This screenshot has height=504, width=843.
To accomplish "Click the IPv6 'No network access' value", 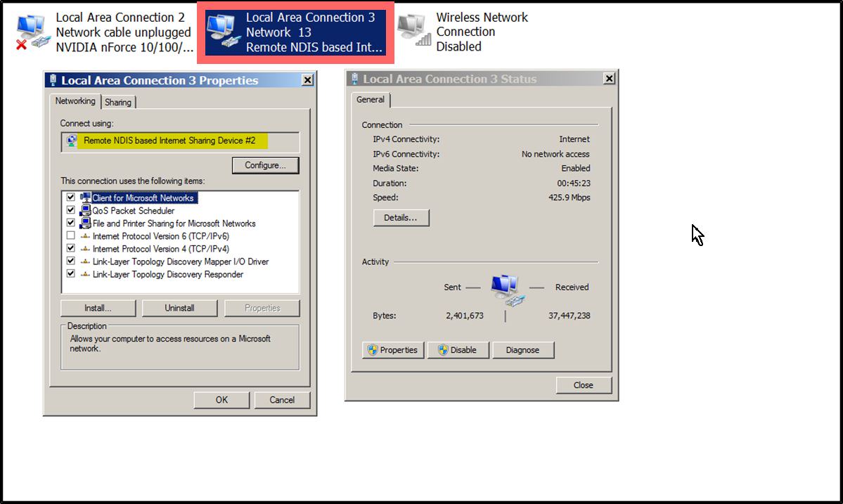I will 555,154.
